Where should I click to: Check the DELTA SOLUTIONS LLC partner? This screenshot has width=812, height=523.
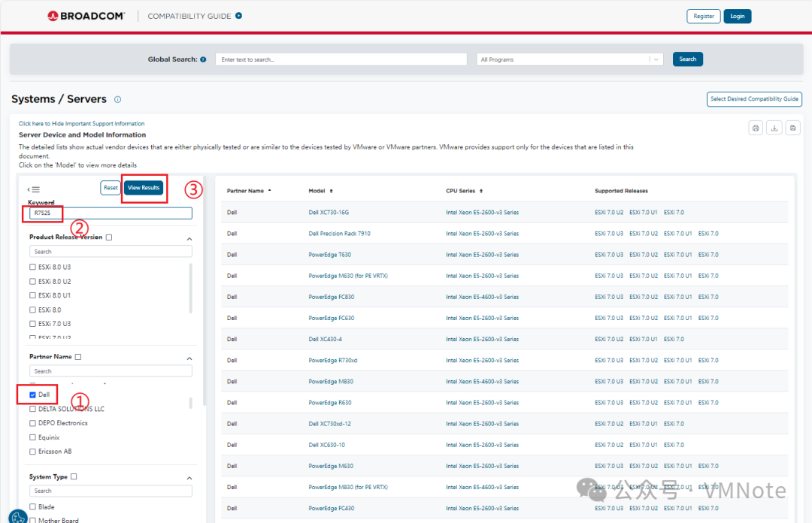pyautogui.click(x=32, y=409)
